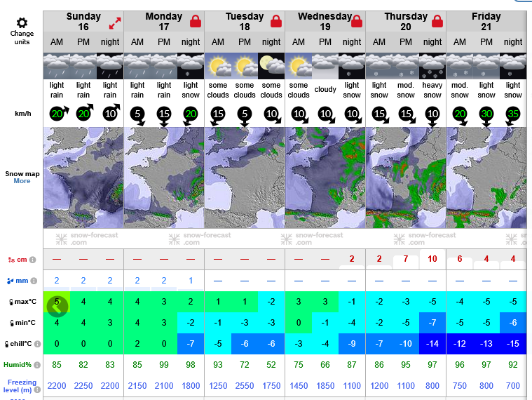Open the More link under Snow map
The width and height of the screenshot is (532, 400).
22,181
